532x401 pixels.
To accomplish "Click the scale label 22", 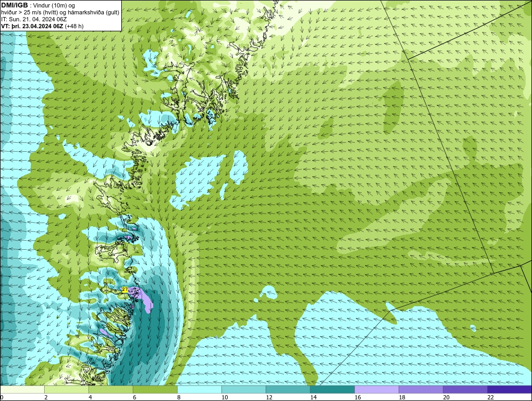I will (491, 397).
